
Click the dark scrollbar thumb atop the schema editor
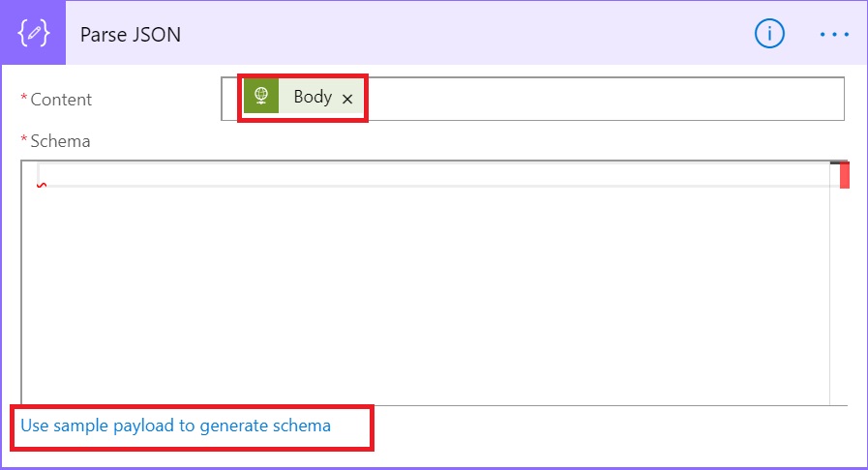(839, 162)
